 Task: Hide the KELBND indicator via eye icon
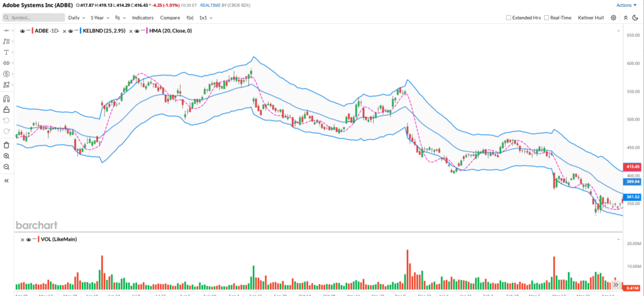[69, 30]
